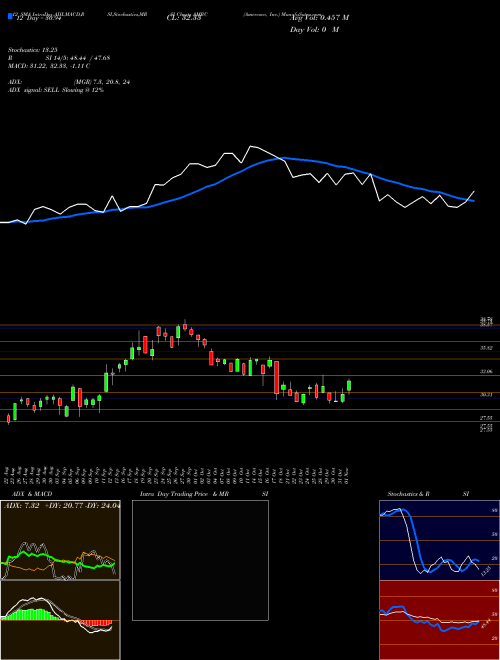
Task: Click the 13.23 value label on Stochastics chart
Action: (486, 571)
